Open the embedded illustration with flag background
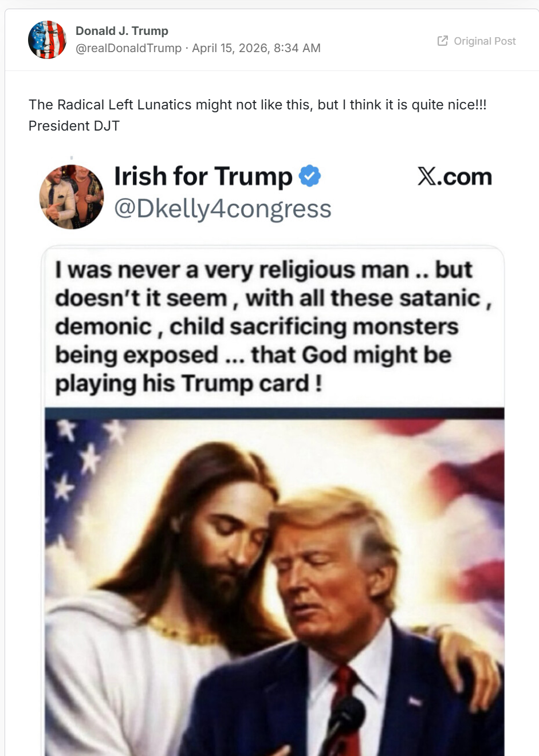This screenshot has width=539, height=756. pyautogui.click(x=274, y=573)
